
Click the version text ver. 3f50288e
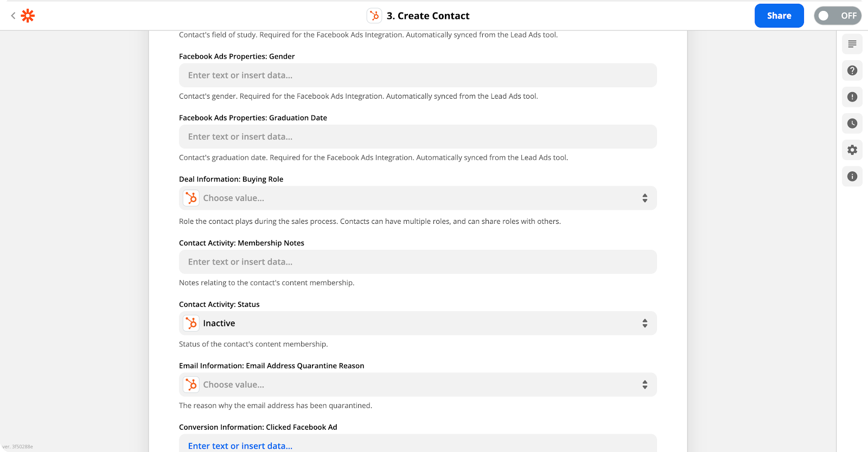point(18,447)
